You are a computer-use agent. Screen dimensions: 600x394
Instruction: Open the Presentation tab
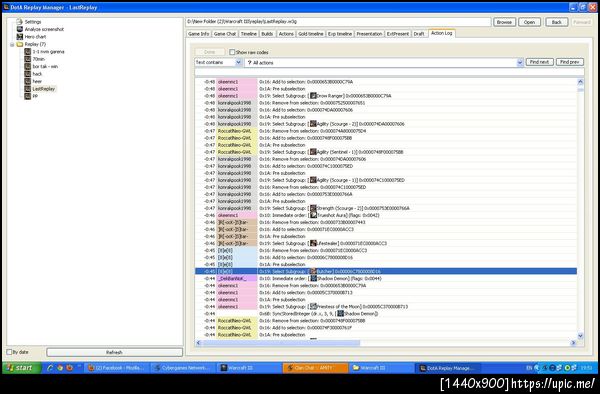369,34
